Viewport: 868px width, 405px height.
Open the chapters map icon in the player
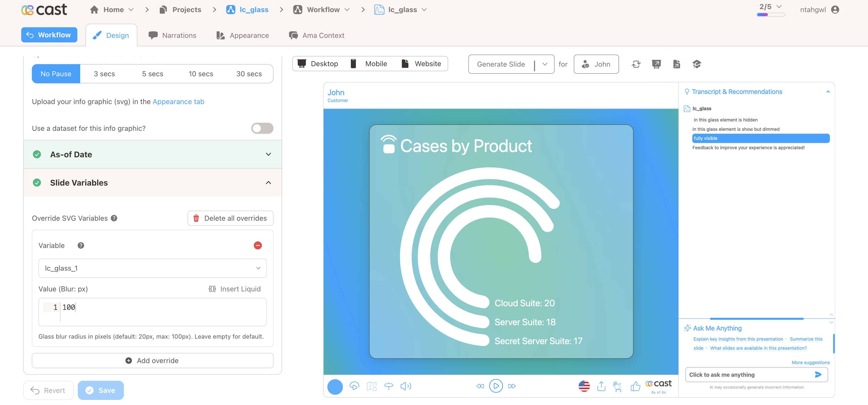click(x=371, y=386)
